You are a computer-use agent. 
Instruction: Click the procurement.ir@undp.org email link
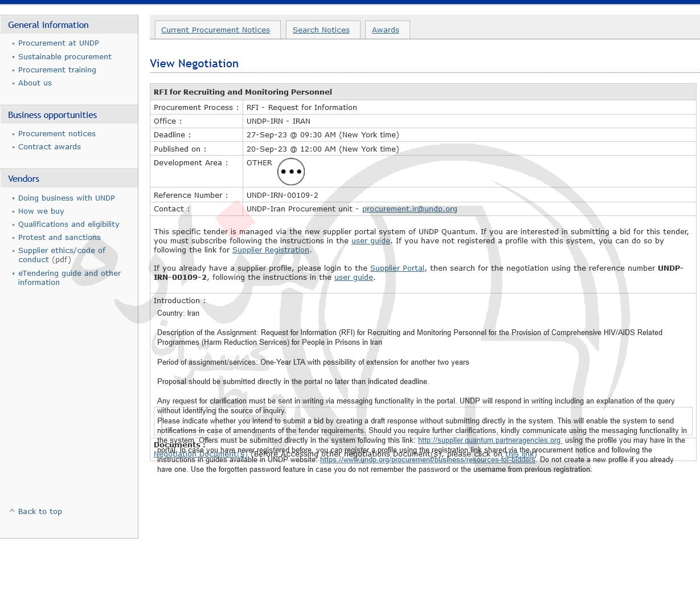[410, 209]
